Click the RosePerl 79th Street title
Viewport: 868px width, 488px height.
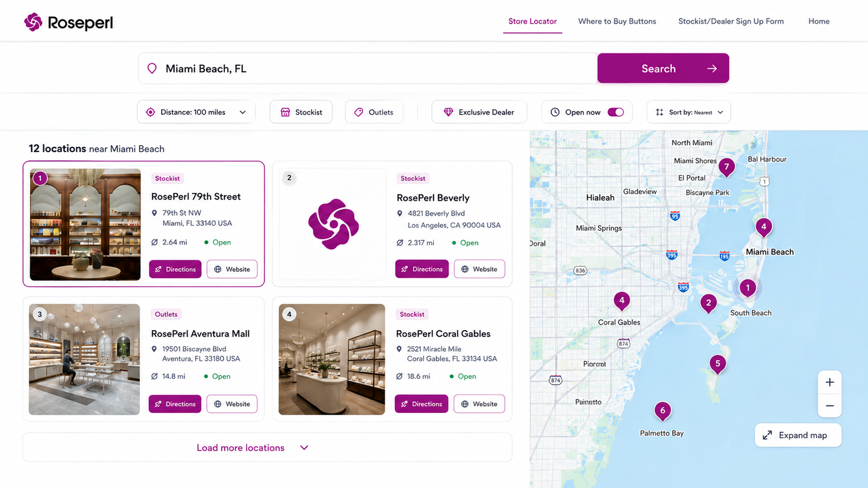pos(196,197)
